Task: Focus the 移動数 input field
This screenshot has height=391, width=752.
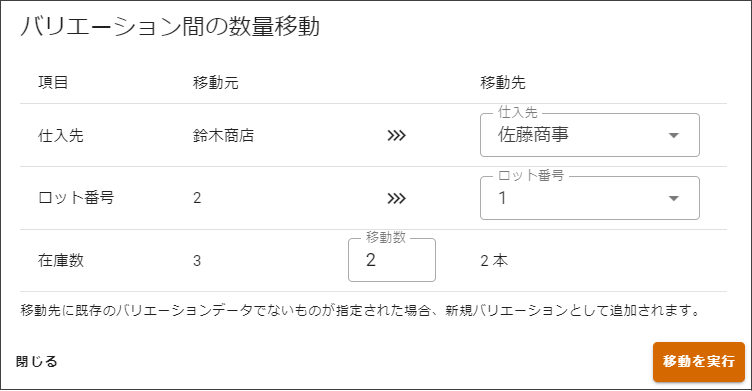Action: pyautogui.click(x=392, y=260)
